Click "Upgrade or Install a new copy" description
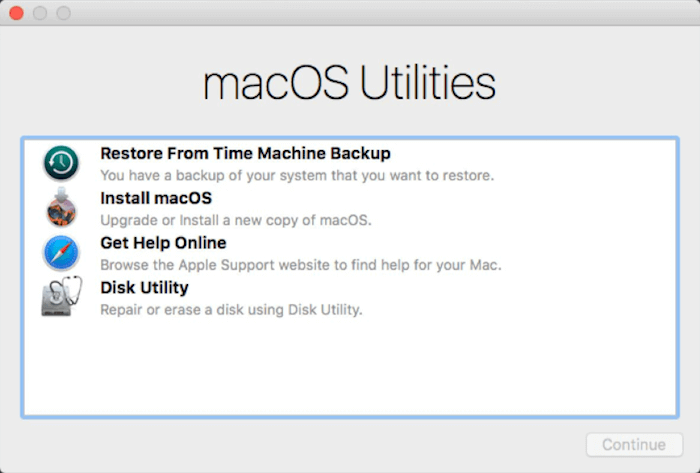Screen dimensions: 700x473 [x=236, y=220]
